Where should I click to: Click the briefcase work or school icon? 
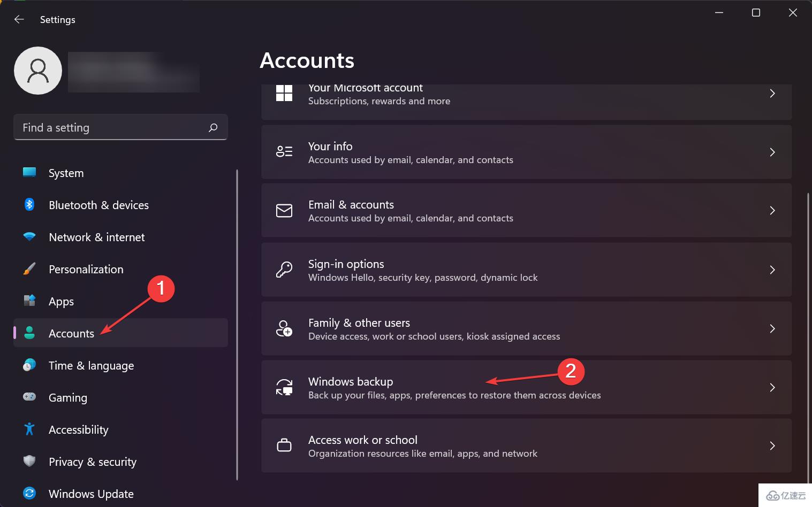[284, 445]
